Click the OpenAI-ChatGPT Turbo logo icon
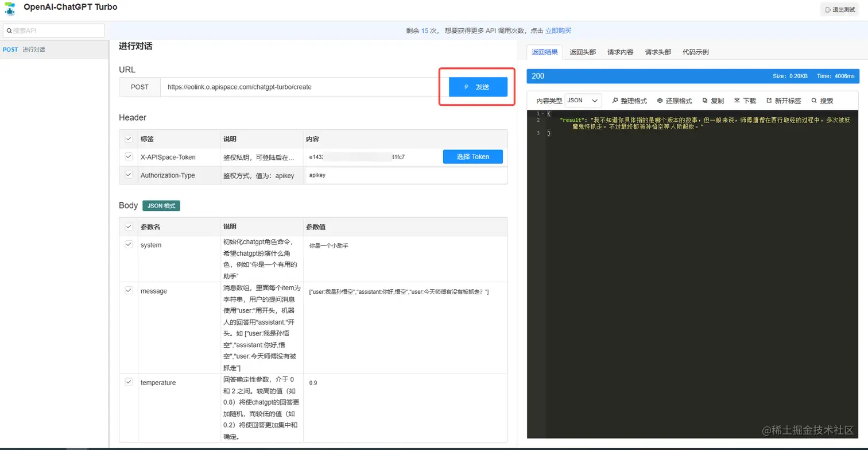 click(10, 9)
